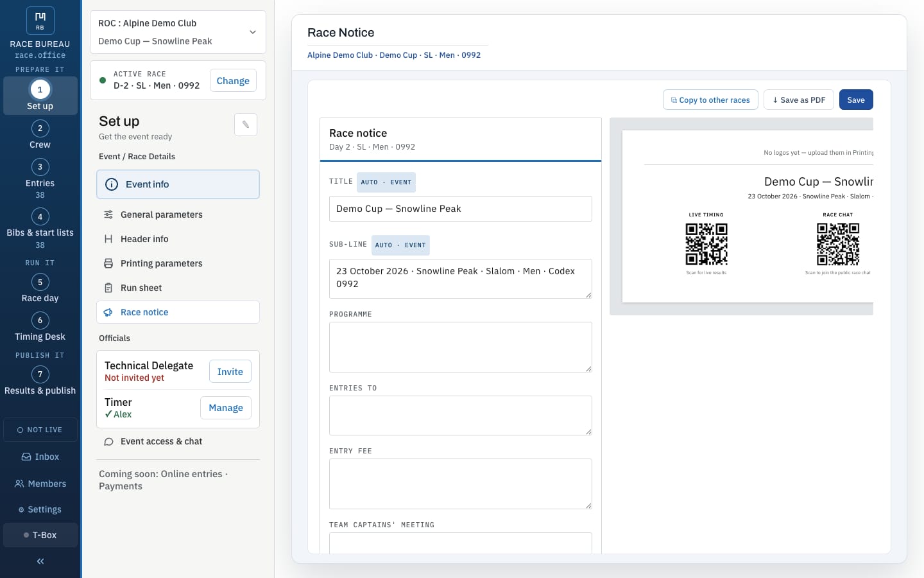924x578 pixels.
Task: Click the pencil edit icon beside Set up
Action: click(x=246, y=125)
